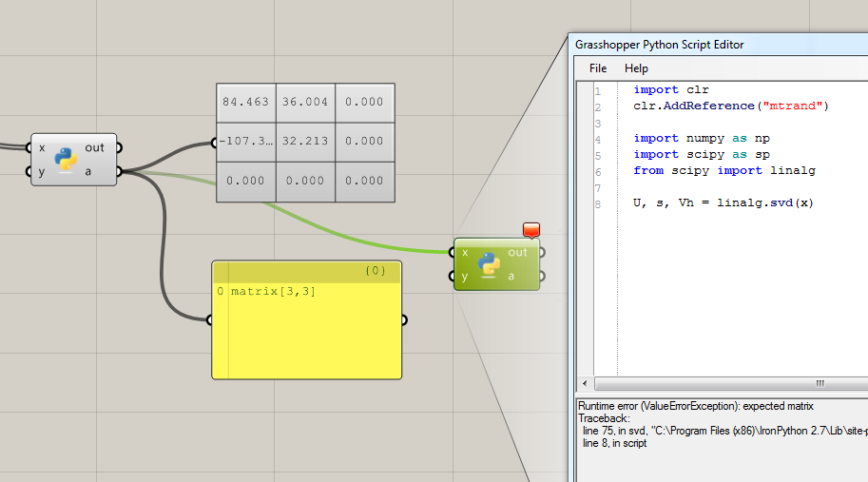Click the 'clr.AddReference("mtrand")' code line
Image resolution: width=868 pixels, height=482 pixels.
[x=731, y=106]
